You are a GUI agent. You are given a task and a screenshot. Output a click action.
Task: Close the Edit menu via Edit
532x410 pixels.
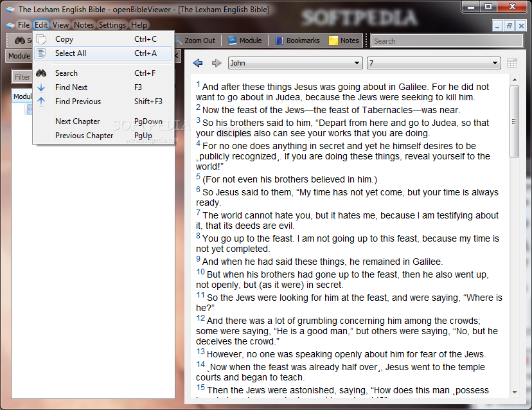(41, 25)
